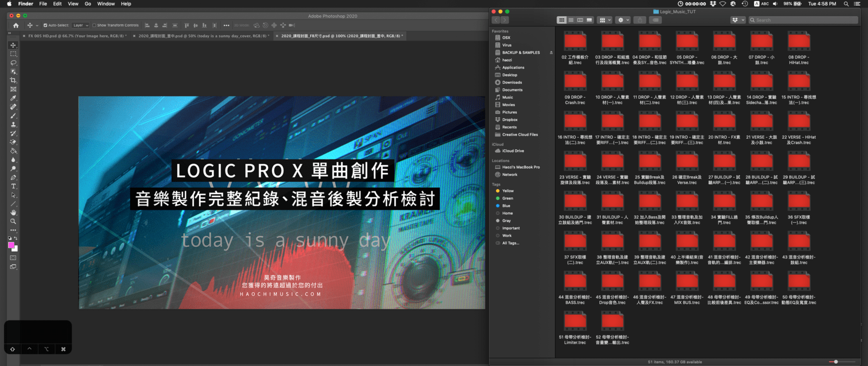Click Align horizontal centers icon

156,25
